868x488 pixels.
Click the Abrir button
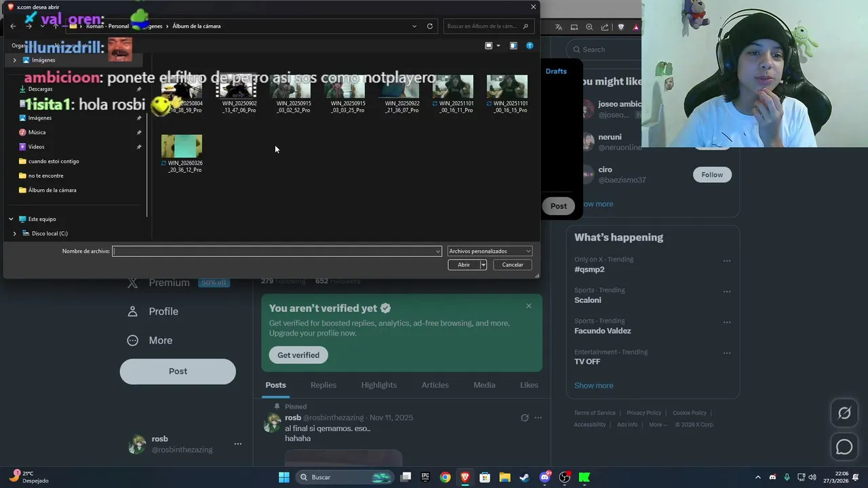click(x=464, y=264)
